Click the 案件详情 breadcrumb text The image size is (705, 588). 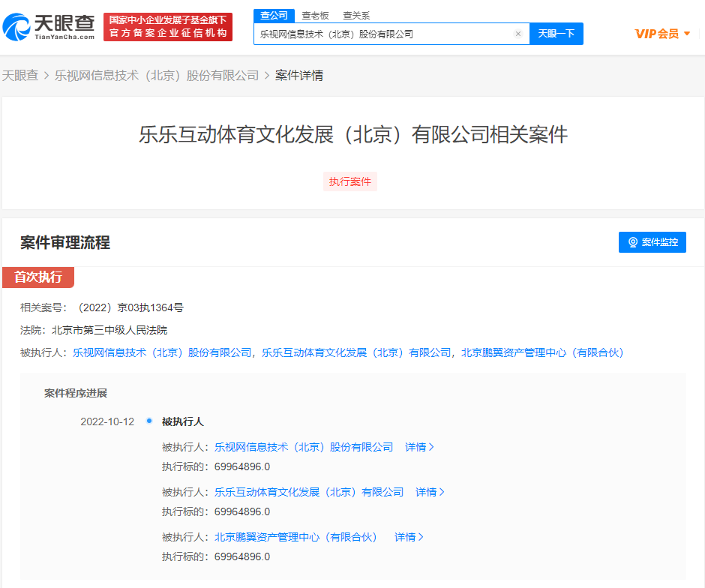tap(299, 75)
